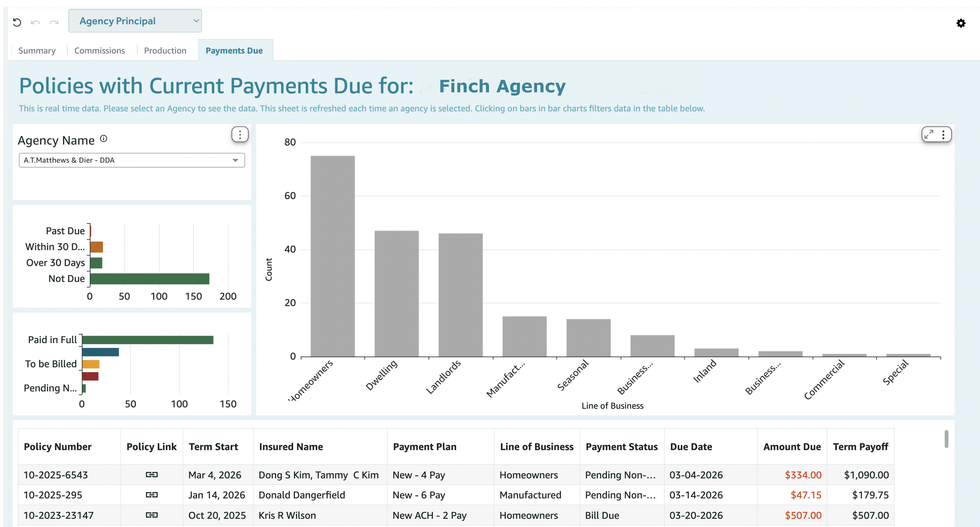The image size is (980, 527).
Task: Open the settings gear icon
Action: tap(961, 23)
